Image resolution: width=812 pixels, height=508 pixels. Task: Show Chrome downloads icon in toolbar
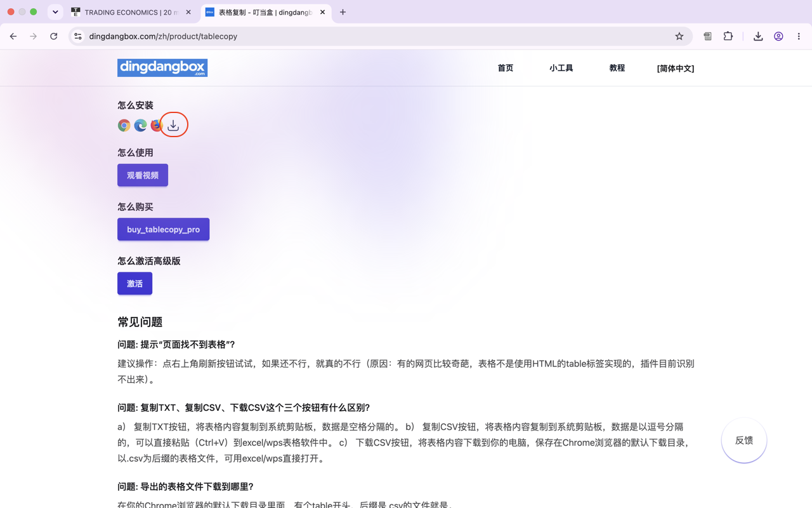click(x=758, y=36)
